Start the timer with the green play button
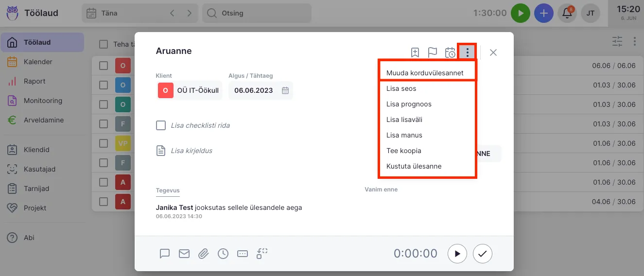Screen dimensions: 644x276 [520, 14]
